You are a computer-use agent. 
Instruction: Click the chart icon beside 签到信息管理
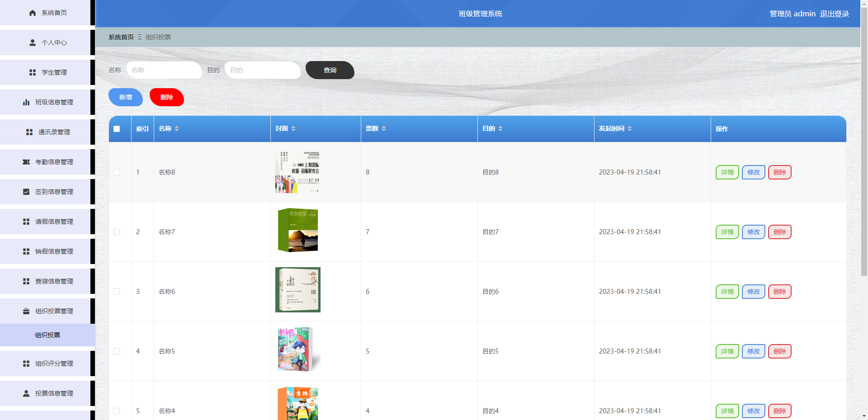[x=26, y=192]
